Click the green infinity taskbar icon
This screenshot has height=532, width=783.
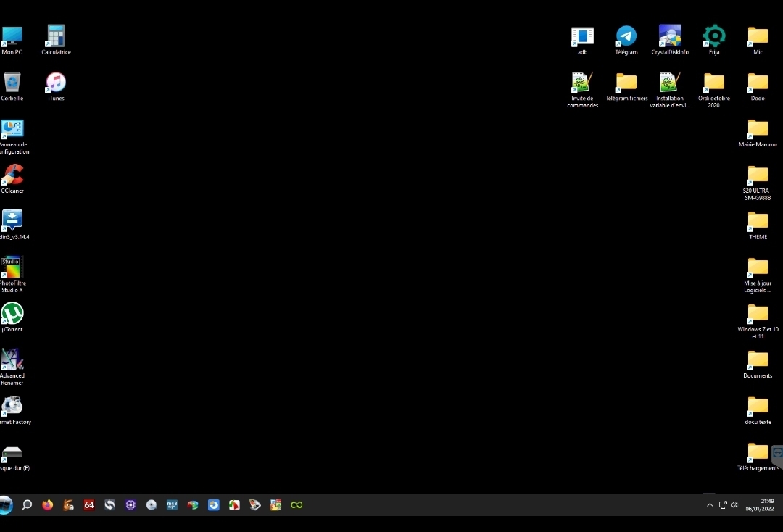297,505
